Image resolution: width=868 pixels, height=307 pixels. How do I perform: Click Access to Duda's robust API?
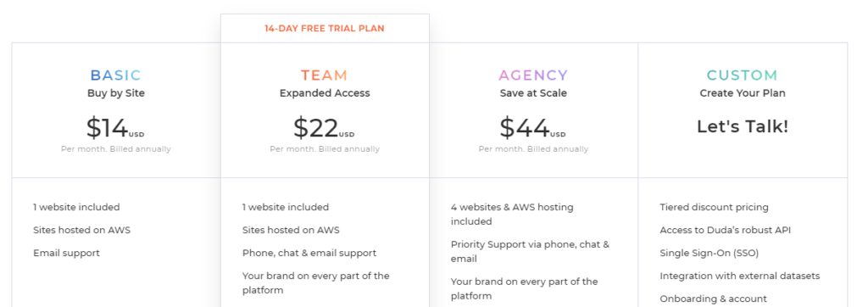[726, 230]
